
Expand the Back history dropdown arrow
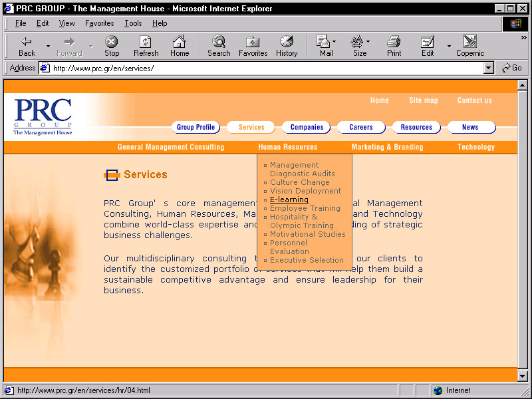click(48, 46)
